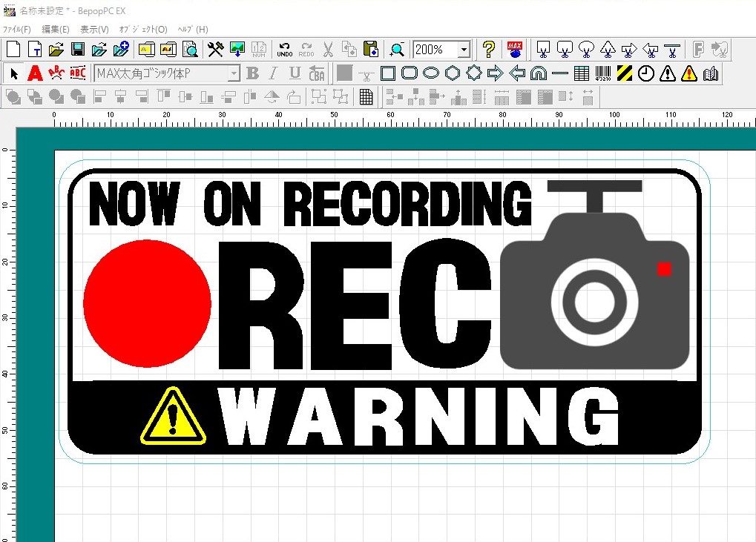Select the right arrow shape tool
The height and width of the screenshot is (542, 756).
496,73
